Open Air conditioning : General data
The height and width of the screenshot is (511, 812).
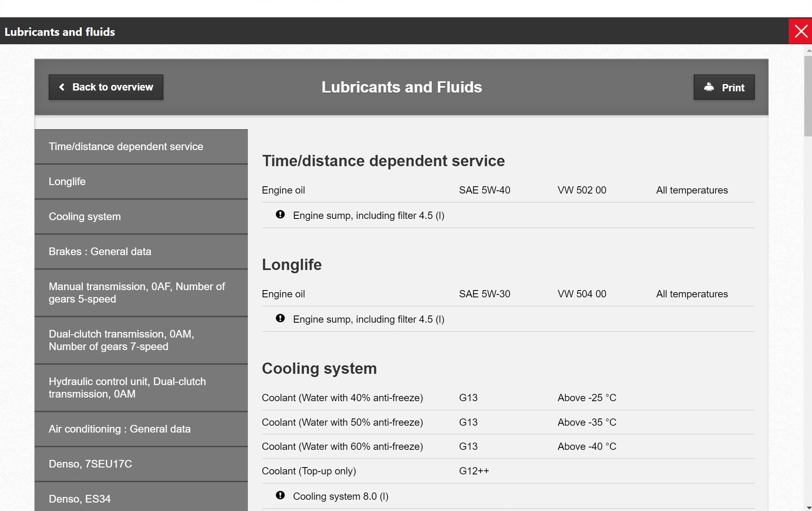[x=141, y=429]
